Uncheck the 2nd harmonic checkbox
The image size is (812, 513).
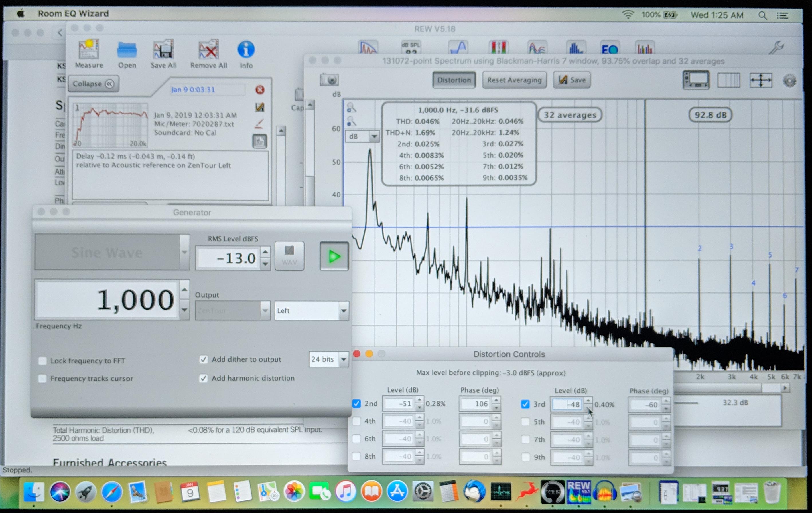(x=356, y=403)
